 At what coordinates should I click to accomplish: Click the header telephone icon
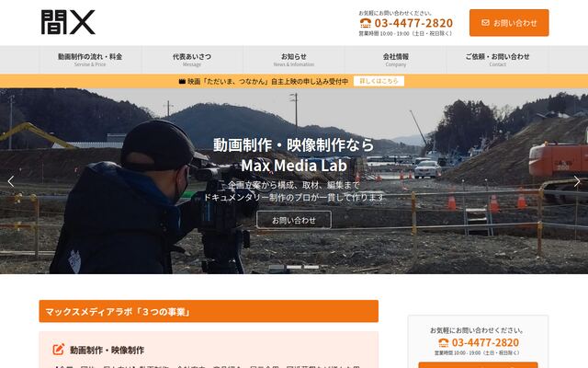point(366,23)
